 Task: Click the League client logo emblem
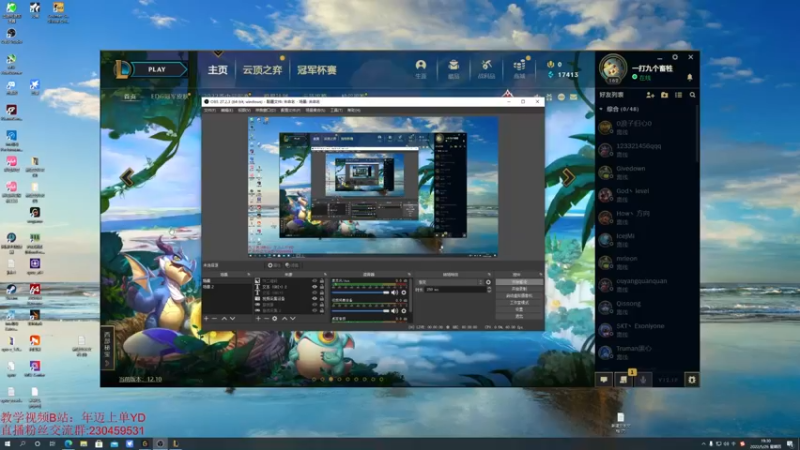(x=121, y=69)
